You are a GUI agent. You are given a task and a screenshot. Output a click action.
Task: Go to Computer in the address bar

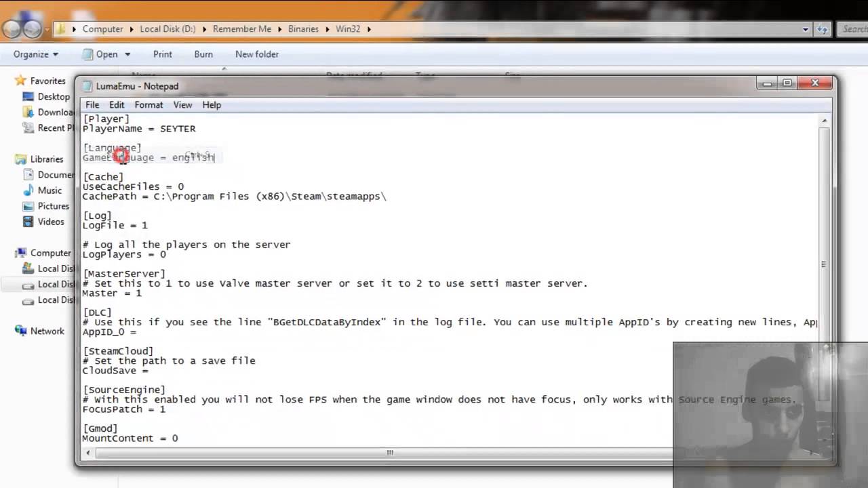(x=103, y=29)
